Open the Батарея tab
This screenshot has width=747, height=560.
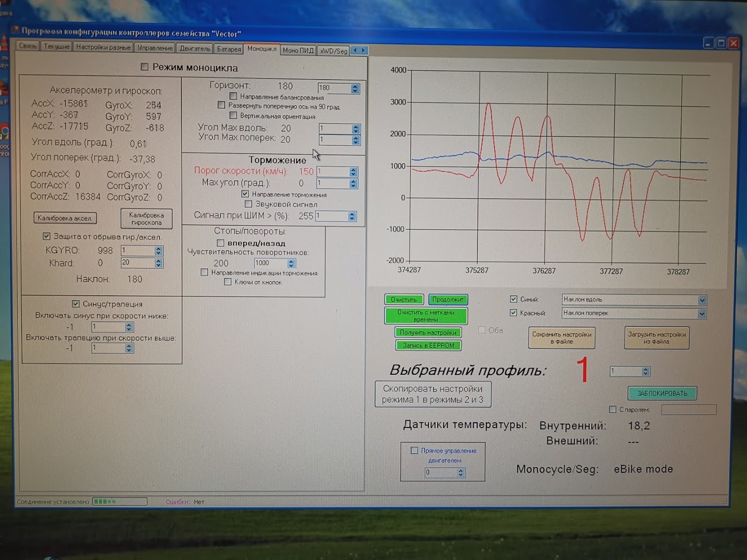(x=229, y=49)
